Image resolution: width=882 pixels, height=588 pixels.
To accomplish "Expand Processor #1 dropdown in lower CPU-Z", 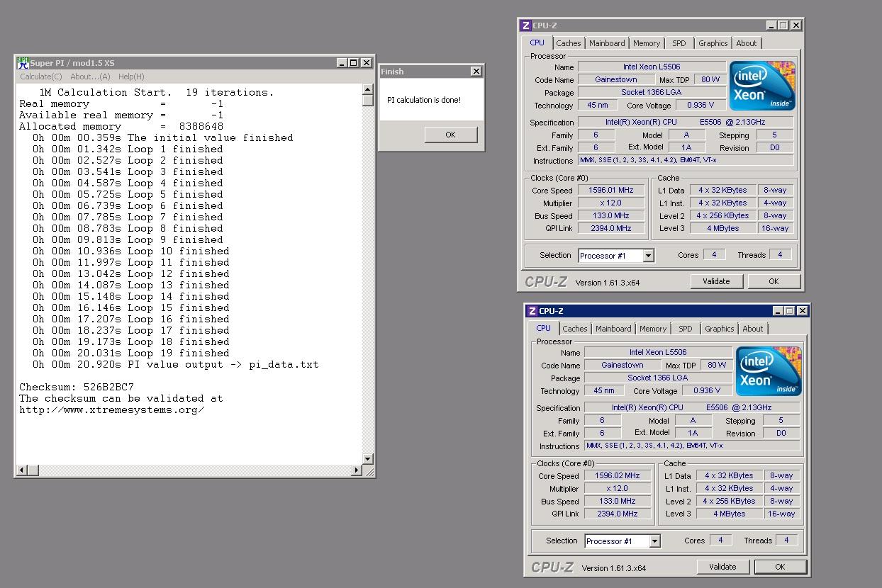I will pos(654,541).
